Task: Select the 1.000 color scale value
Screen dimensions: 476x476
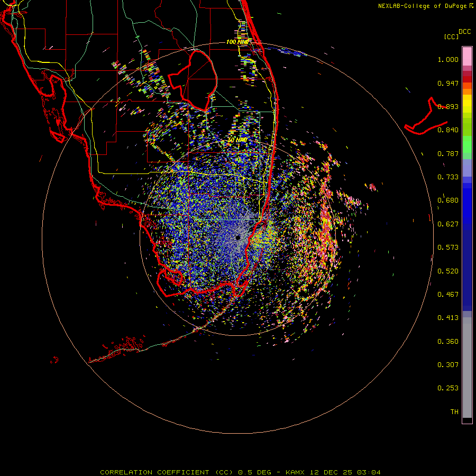Action: pos(448,59)
